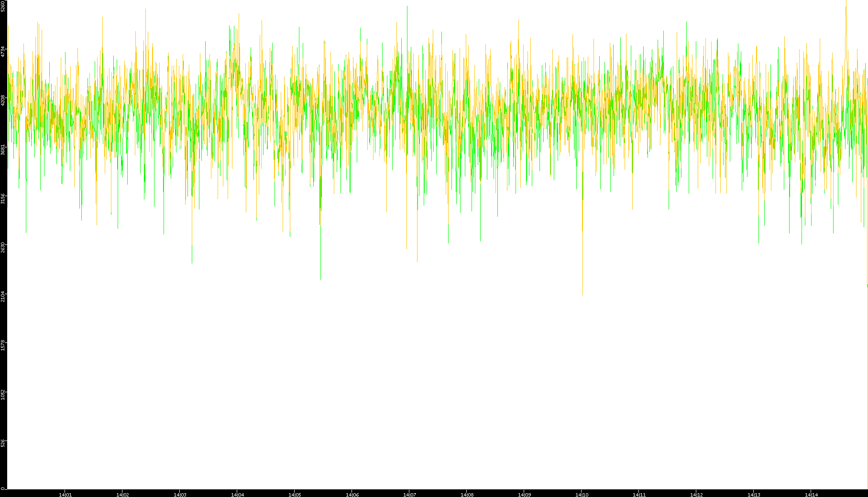Click the 526 vertical axis label
The image size is (868, 497).
3,443
